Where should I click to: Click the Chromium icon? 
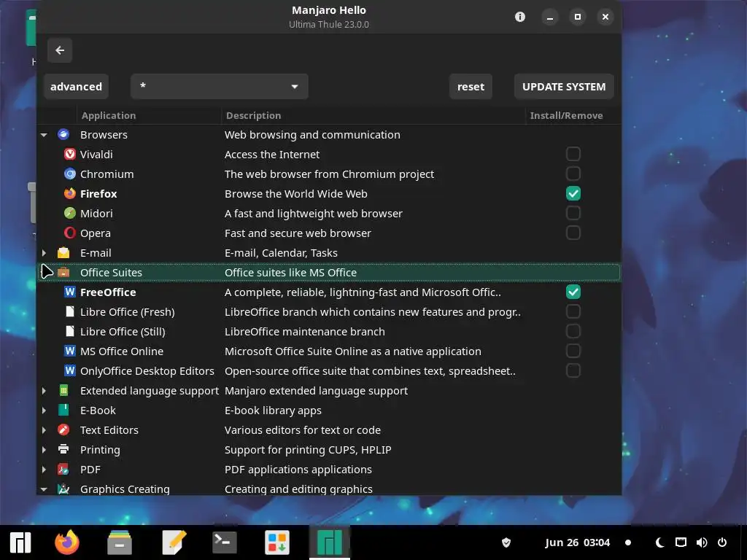tap(70, 174)
